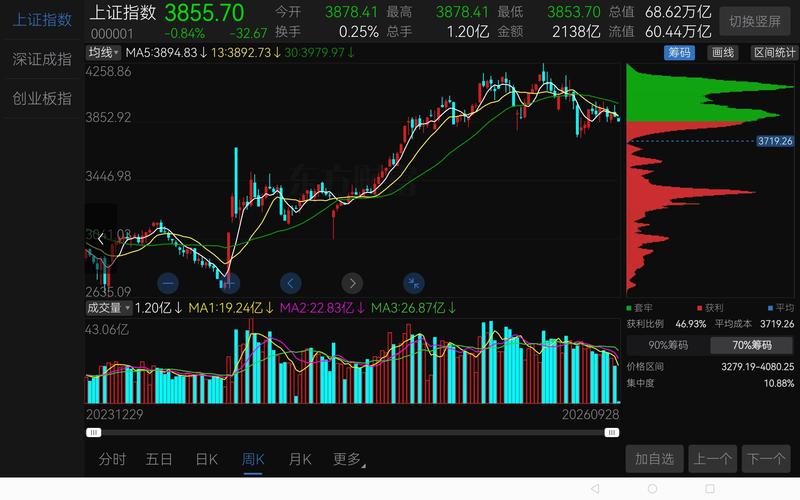Grab the left handle of the date range slider
The image size is (800, 500).
(x=93, y=433)
